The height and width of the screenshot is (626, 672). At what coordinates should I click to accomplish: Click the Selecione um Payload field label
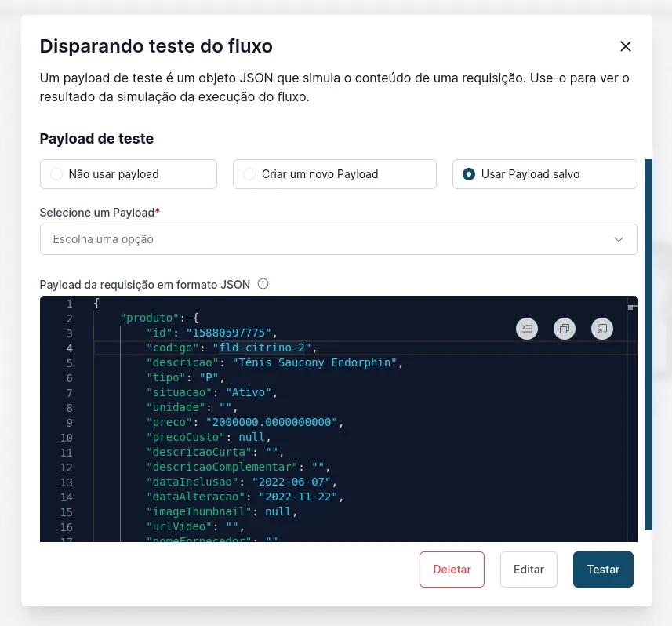[x=100, y=213]
